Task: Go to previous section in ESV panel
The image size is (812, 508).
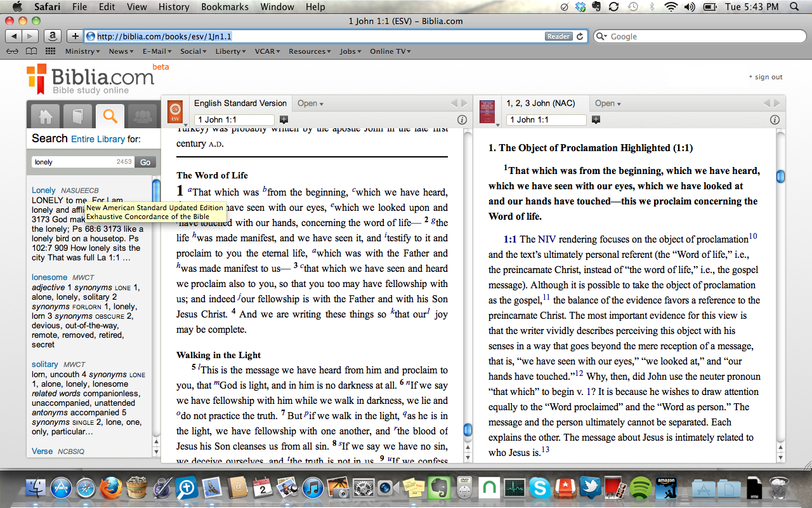Action: pos(454,103)
